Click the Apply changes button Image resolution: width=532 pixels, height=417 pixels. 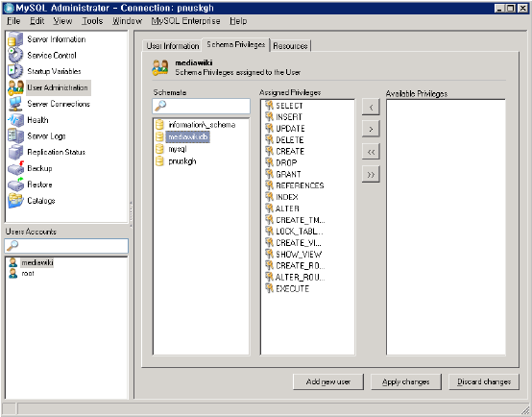[x=406, y=382]
